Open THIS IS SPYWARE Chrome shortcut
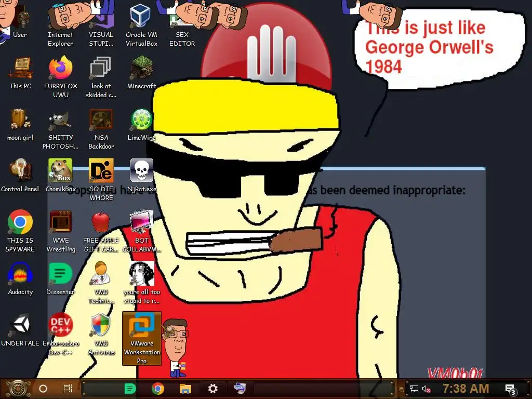The width and height of the screenshot is (532, 399). click(x=20, y=231)
